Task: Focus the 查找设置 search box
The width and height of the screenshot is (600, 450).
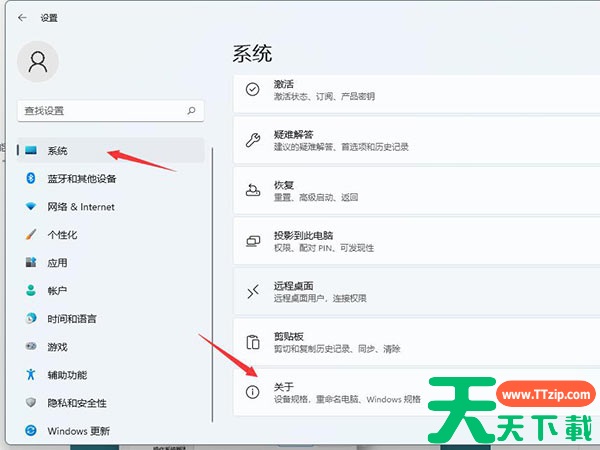Action: tap(111, 111)
